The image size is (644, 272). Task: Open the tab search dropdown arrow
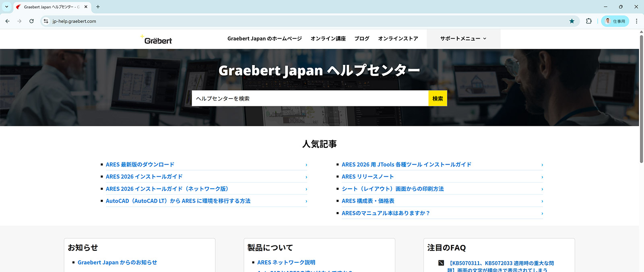click(6, 7)
